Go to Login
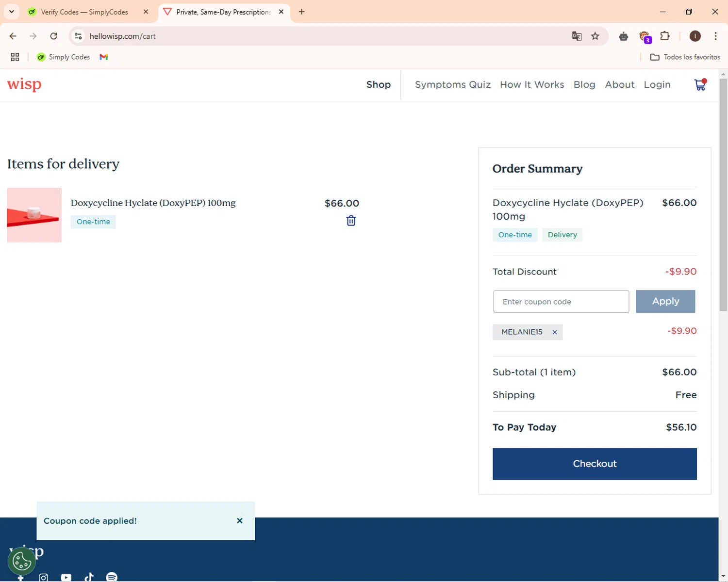The height and width of the screenshot is (582, 728). point(657,84)
